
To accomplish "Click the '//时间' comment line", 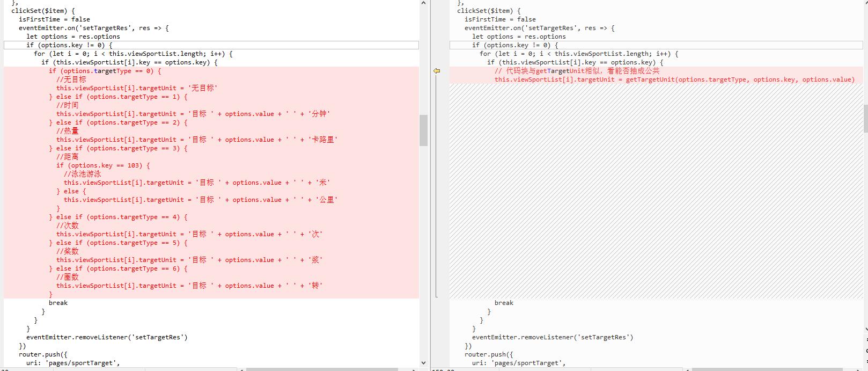I will coord(67,105).
